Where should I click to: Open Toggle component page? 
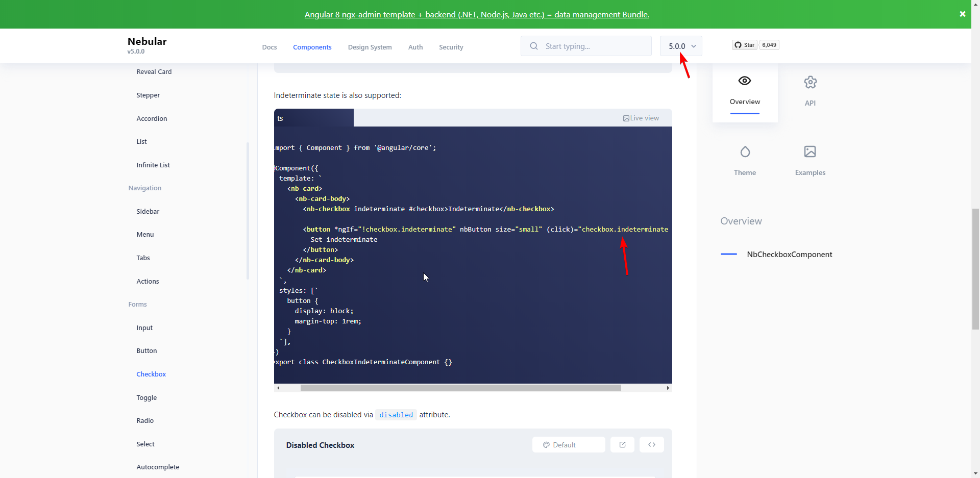coord(146,397)
